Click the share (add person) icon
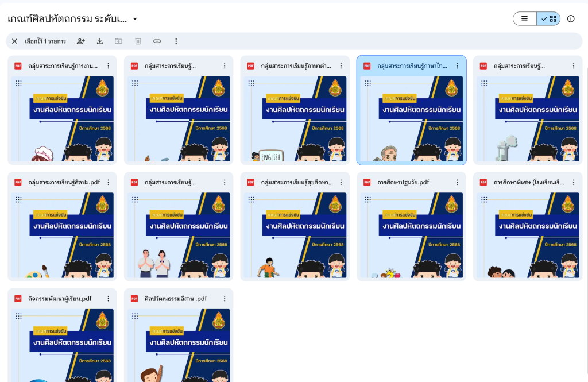The height and width of the screenshot is (382, 588). coord(81,41)
